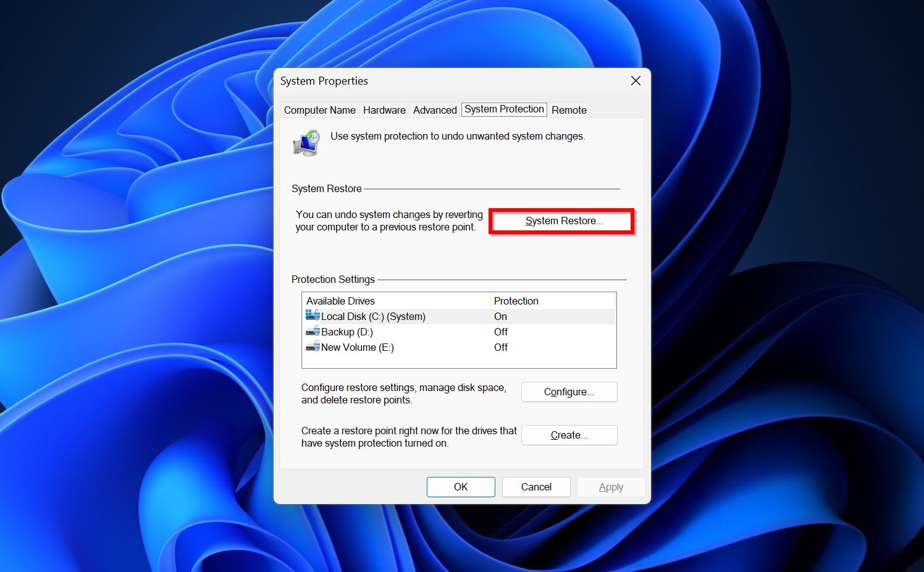Cancel the System Properties dialog
924x572 pixels.
[x=536, y=487]
